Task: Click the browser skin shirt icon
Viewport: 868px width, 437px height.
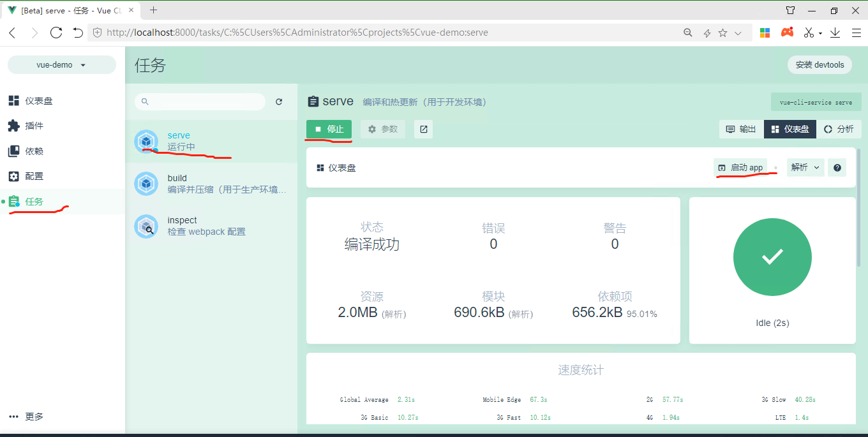Action: click(x=791, y=10)
